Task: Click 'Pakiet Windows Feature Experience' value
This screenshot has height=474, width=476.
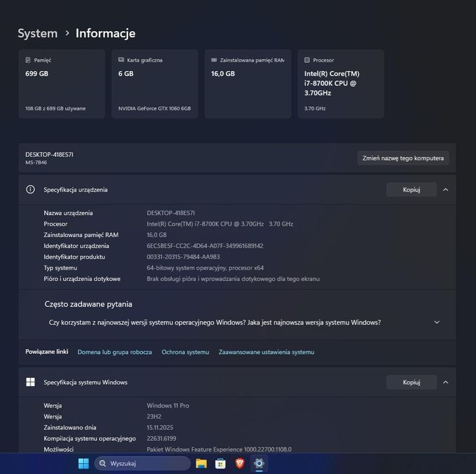Action: point(219,449)
